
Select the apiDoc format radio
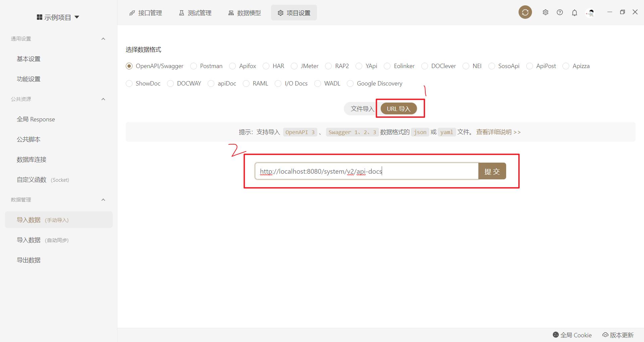point(211,83)
